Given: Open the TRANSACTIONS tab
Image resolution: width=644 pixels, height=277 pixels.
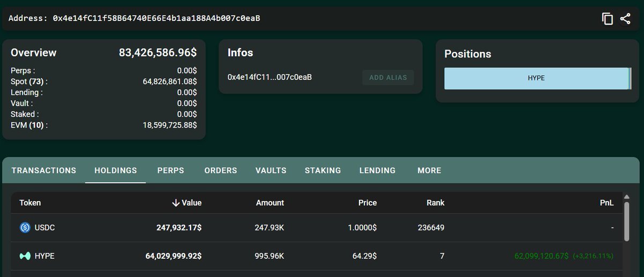Looking at the screenshot, I should click(44, 170).
